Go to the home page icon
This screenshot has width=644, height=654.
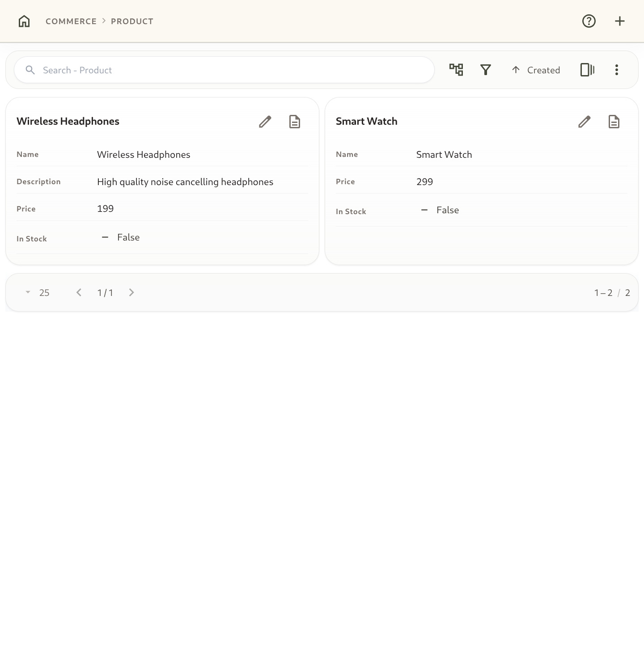pyautogui.click(x=24, y=21)
